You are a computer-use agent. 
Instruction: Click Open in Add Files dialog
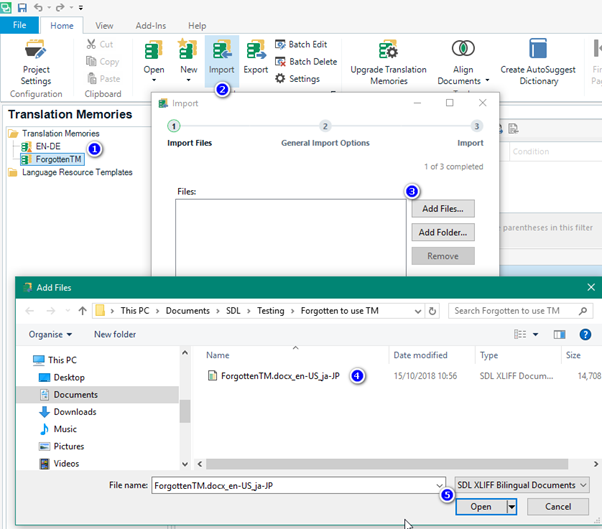click(481, 507)
